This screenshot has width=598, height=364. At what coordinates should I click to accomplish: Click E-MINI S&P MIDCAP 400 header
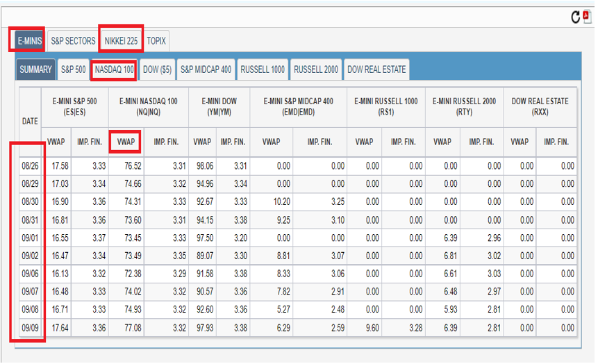298,107
